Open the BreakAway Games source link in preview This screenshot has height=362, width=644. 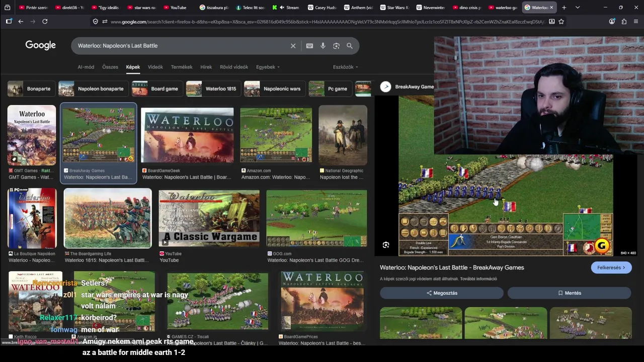tap(414, 86)
